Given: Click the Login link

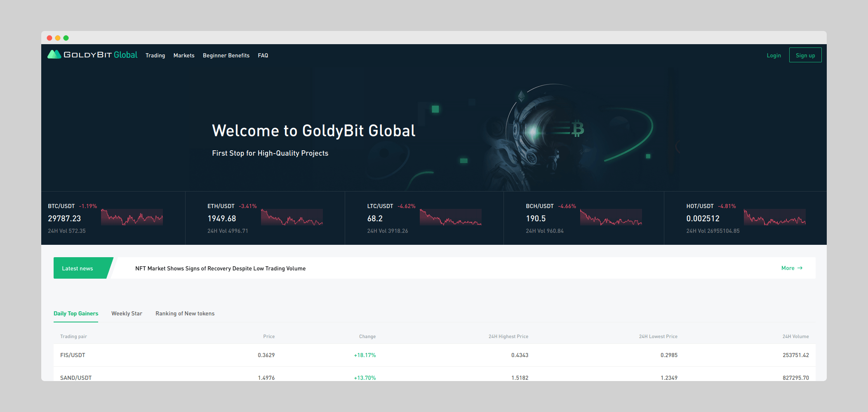Looking at the screenshot, I should click(774, 56).
